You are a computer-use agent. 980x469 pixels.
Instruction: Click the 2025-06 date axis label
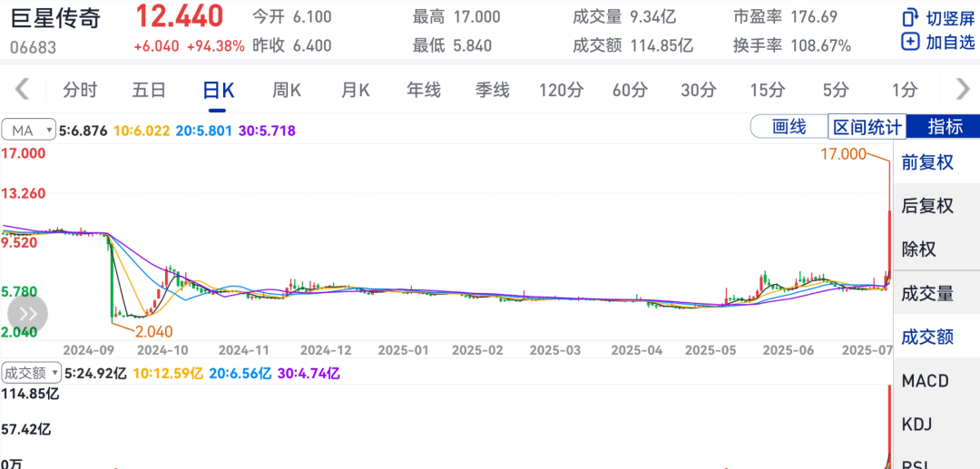tap(789, 350)
